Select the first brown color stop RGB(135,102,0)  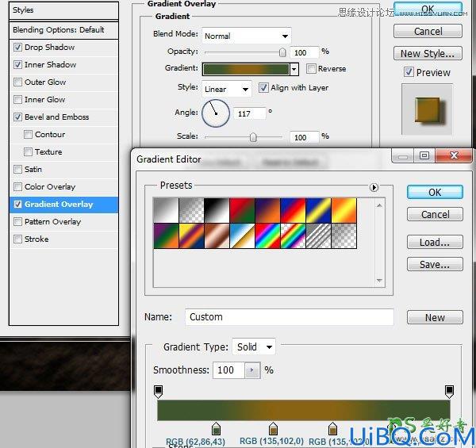tap(273, 429)
